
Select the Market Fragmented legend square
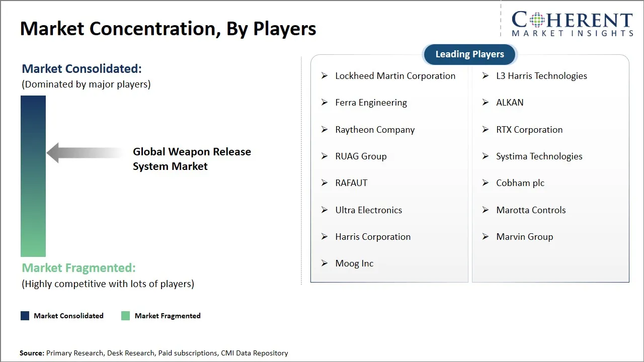click(125, 315)
